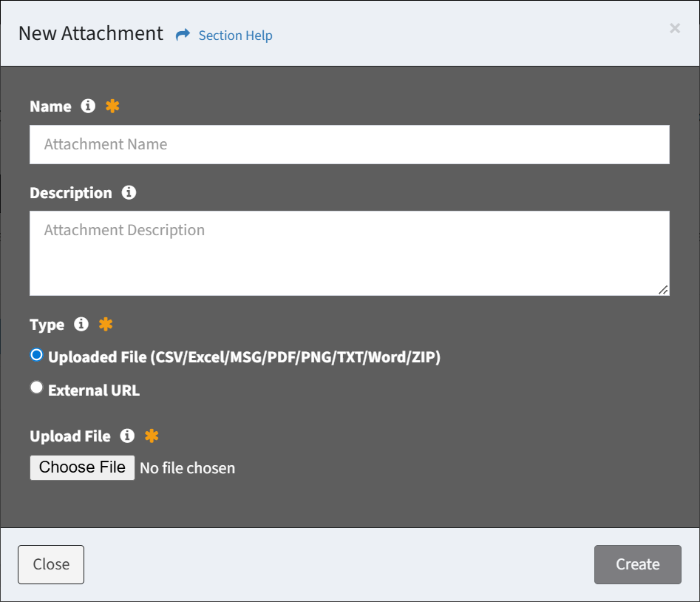700x602 pixels.
Task: Click the 'No file chosen' text
Action: (x=187, y=468)
